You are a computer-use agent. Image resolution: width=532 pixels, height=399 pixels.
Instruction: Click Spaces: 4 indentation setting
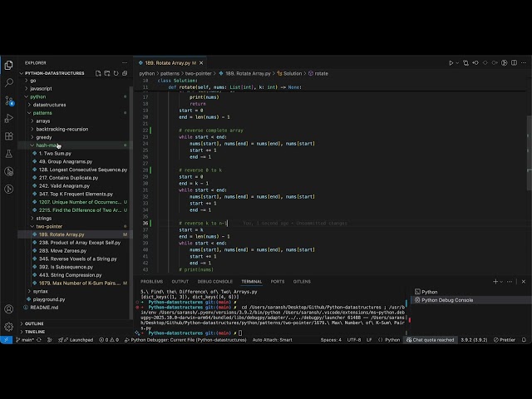[x=331, y=340]
